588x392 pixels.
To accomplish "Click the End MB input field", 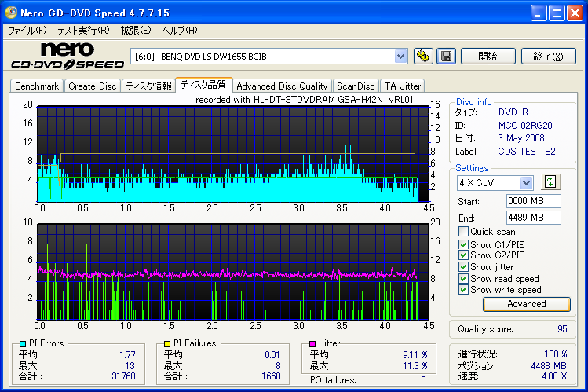I will point(533,218).
